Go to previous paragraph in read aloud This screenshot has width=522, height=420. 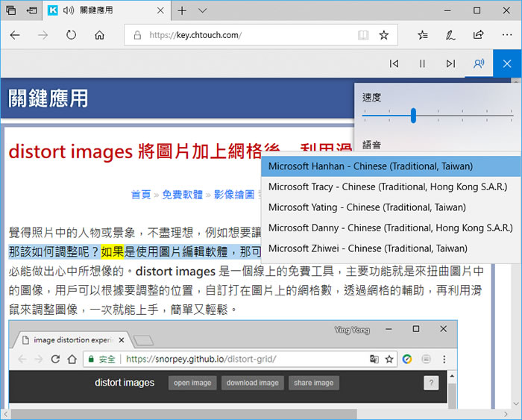coord(394,64)
